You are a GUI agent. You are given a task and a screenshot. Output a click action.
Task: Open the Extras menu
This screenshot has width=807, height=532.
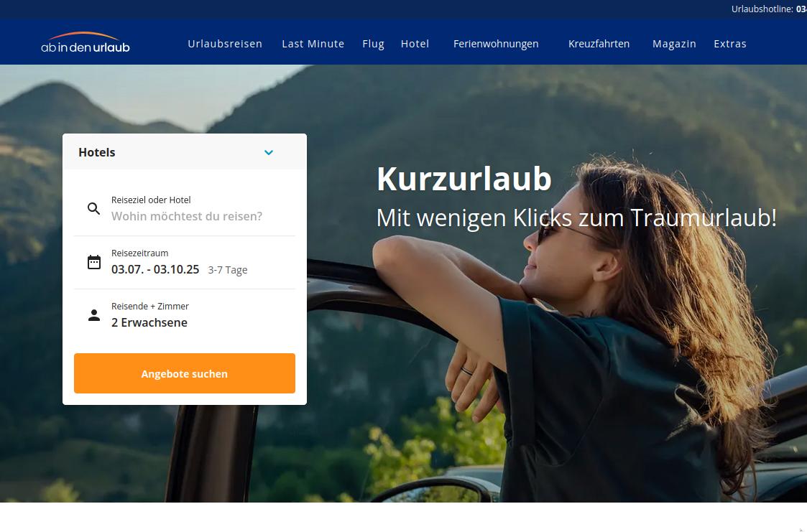(x=730, y=44)
